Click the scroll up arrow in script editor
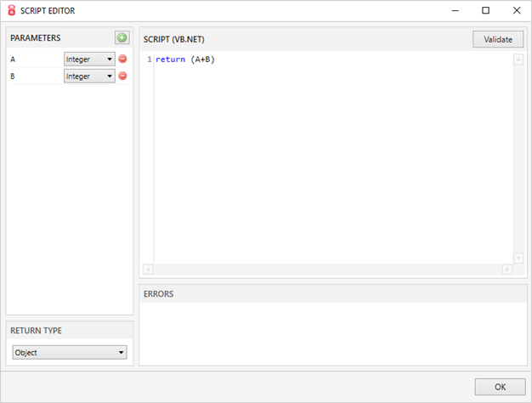This screenshot has width=532, height=403. [518, 60]
